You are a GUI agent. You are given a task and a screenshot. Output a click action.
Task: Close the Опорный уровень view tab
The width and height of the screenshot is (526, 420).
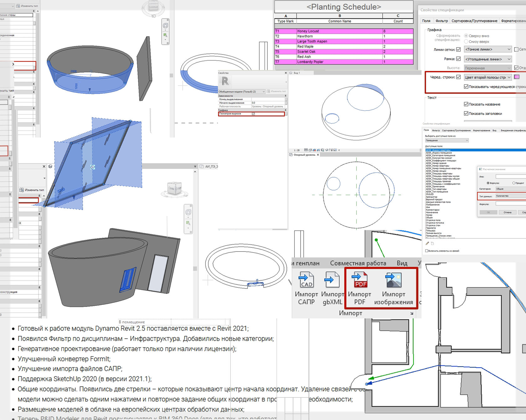(x=318, y=155)
